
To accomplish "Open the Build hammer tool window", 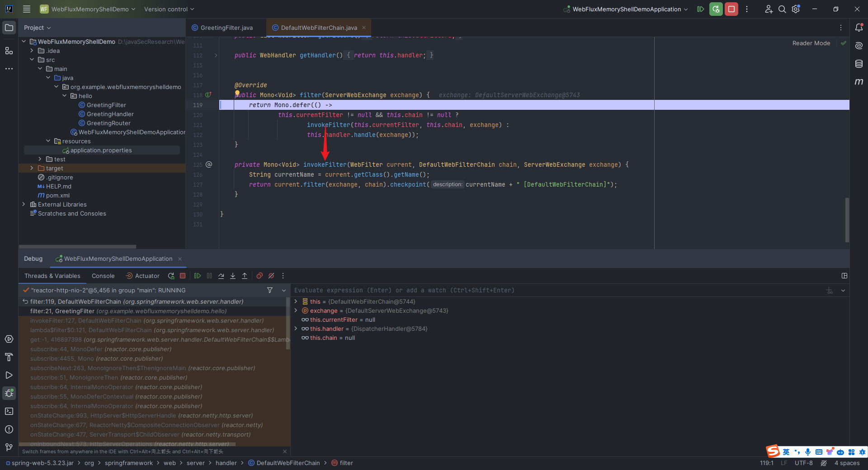I will click(x=9, y=357).
